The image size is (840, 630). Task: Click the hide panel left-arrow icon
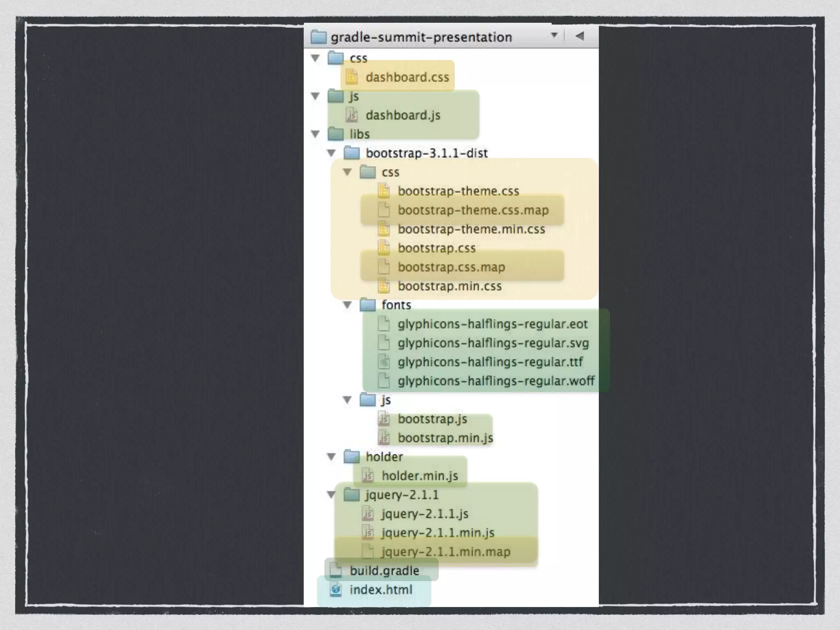click(580, 36)
